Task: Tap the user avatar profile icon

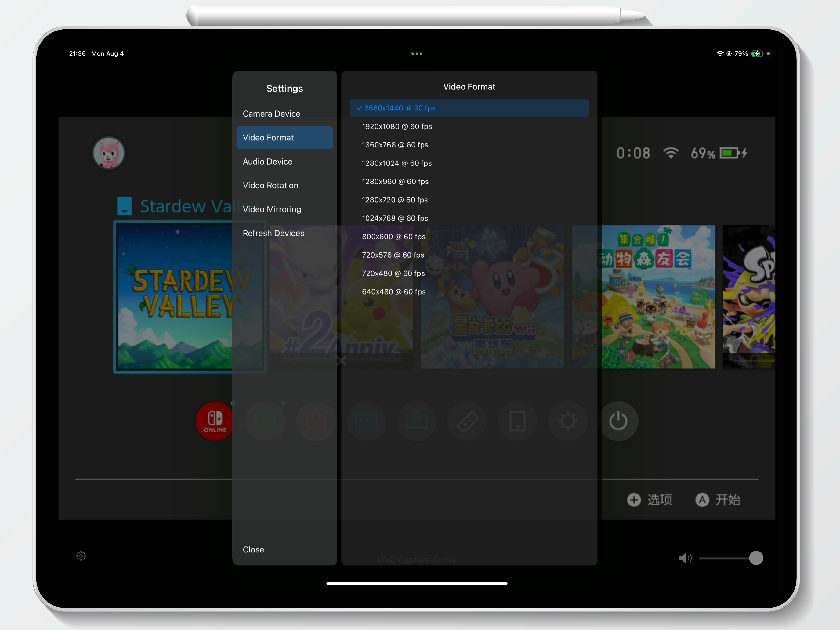Action: [x=109, y=153]
